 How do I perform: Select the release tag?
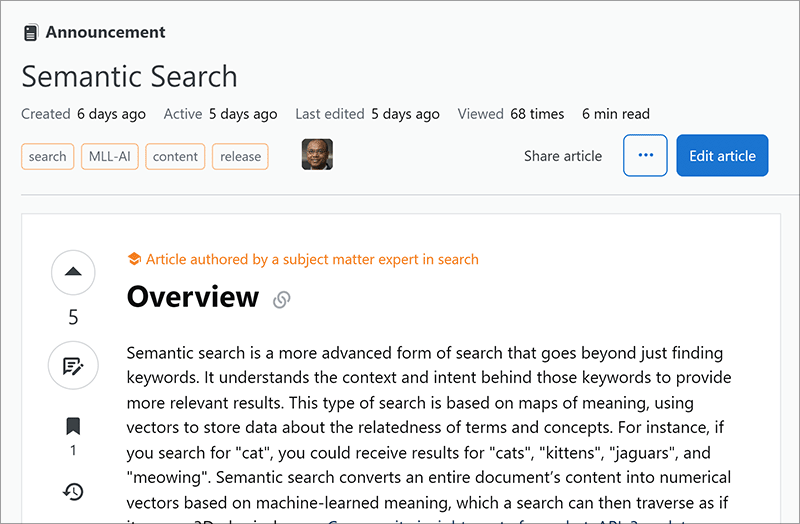point(240,156)
